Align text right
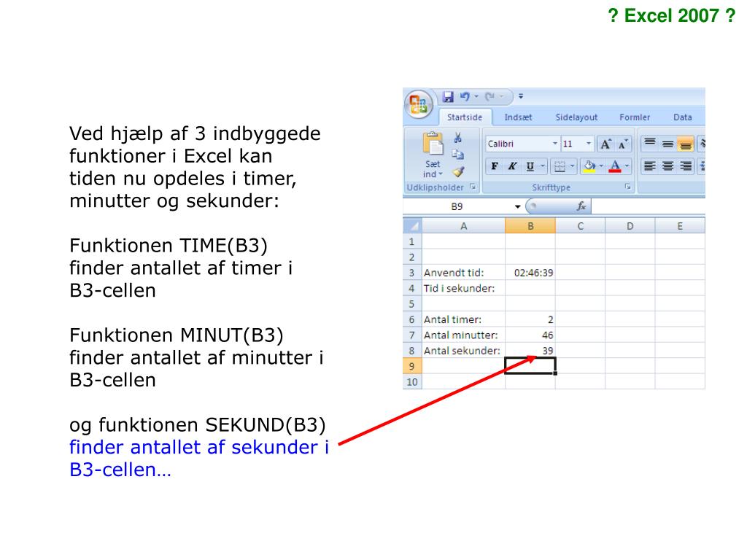747x560 pixels. pos(685,166)
